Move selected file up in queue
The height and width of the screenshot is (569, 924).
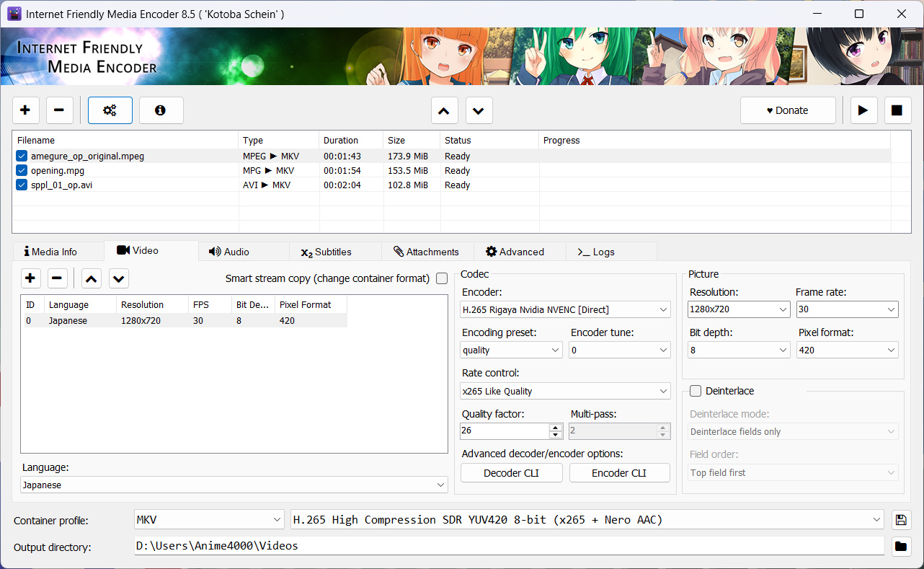445,111
